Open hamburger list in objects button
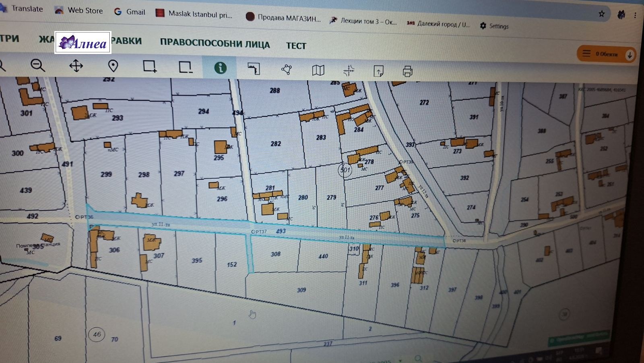The height and width of the screenshot is (363, 644). click(x=586, y=53)
